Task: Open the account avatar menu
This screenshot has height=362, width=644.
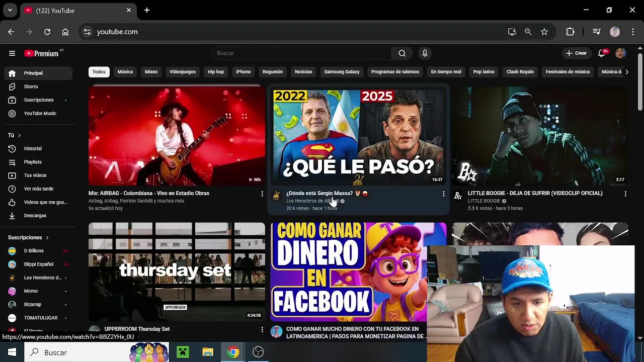Action: (x=620, y=53)
